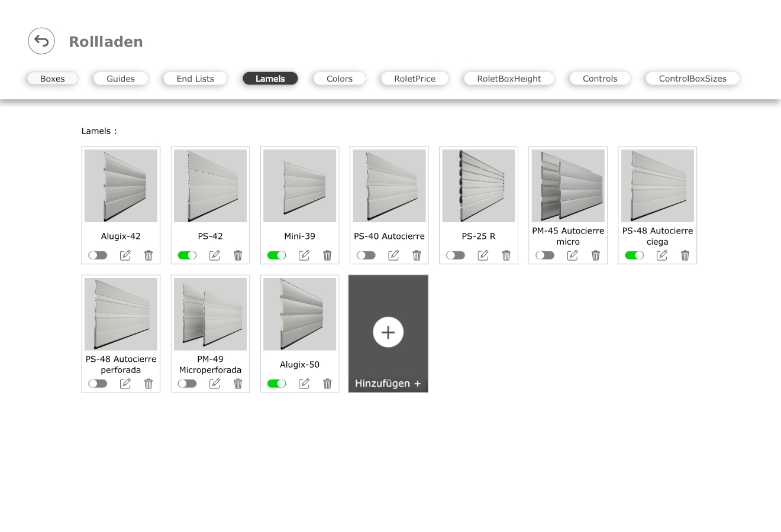Click the PS-42 lamel image

[x=210, y=186]
